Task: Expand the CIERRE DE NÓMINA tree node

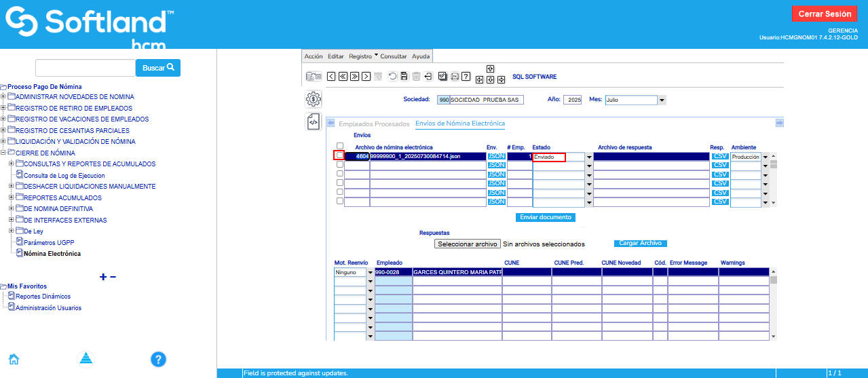Action: pyautogui.click(x=4, y=153)
